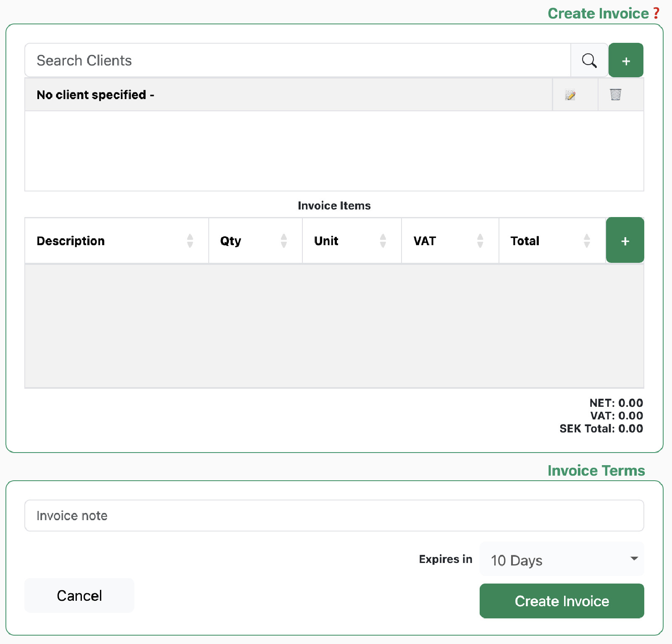
Task: Sort by Description column arrows
Action: coord(190,241)
